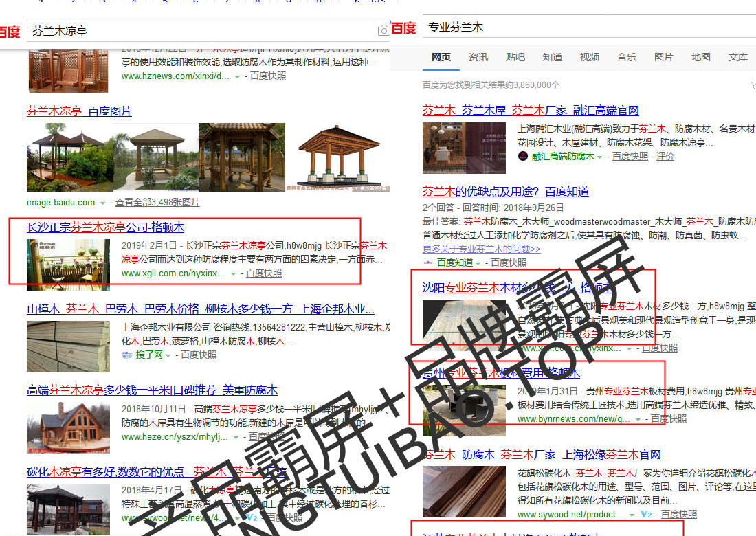Click inside the 专业芬兰木 search box
The image size is (756, 536).
click(589, 27)
